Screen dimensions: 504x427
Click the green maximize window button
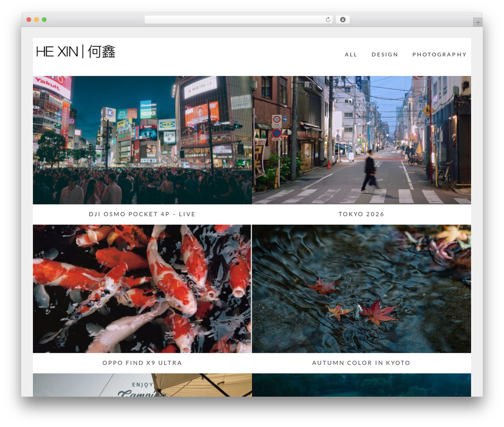click(44, 20)
